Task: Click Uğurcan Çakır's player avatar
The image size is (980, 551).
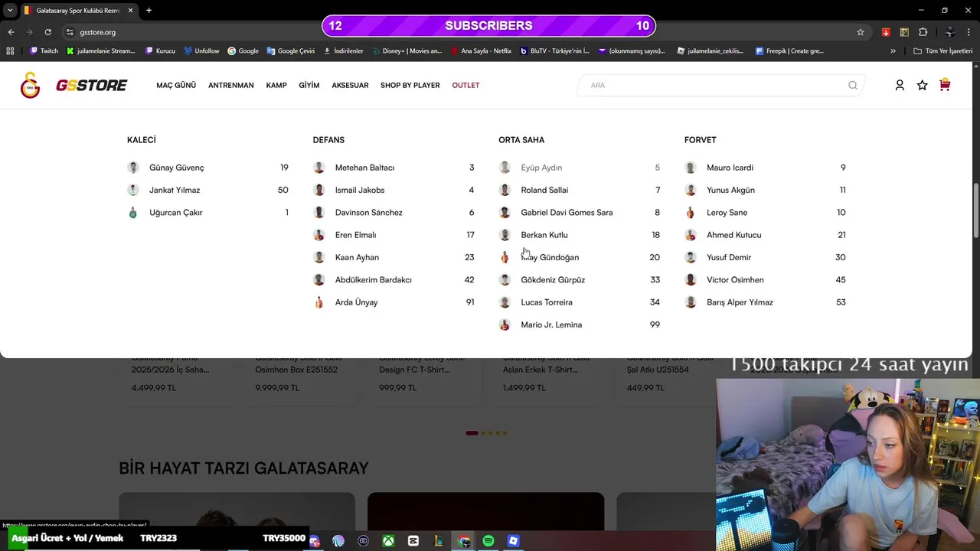Action: (133, 213)
